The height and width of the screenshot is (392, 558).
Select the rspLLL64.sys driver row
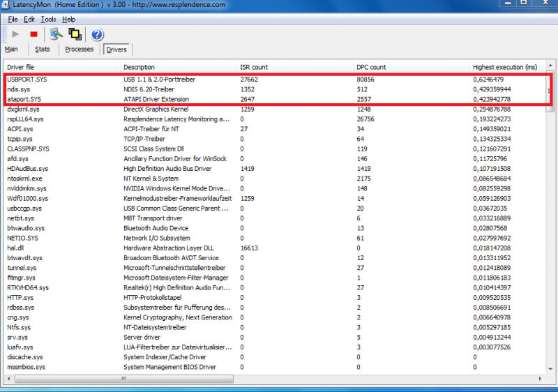(274, 119)
